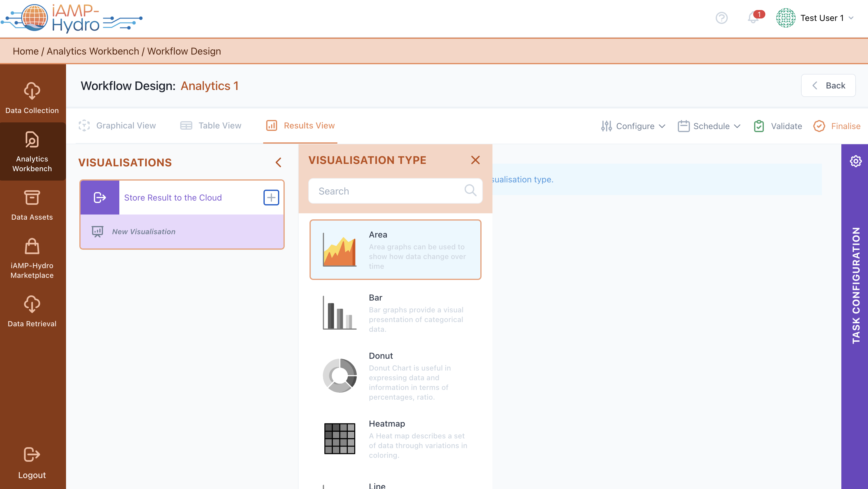
Task: Open the help question mark icon
Action: pos(721,18)
